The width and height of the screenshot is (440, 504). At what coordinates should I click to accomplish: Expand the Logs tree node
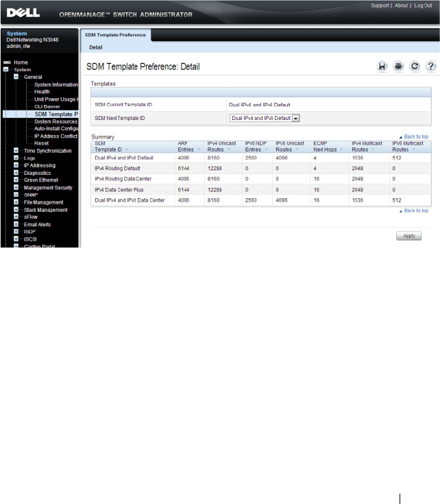16,158
